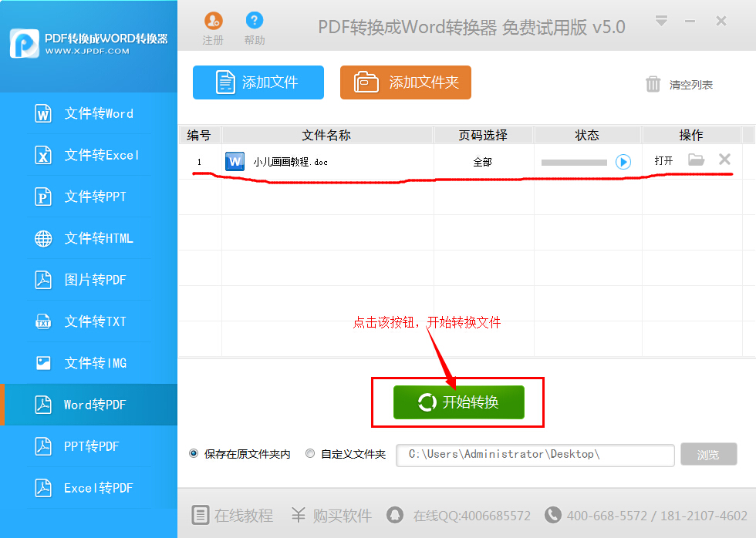Click the 编号 column header
This screenshot has width=756, height=538.
click(x=199, y=136)
